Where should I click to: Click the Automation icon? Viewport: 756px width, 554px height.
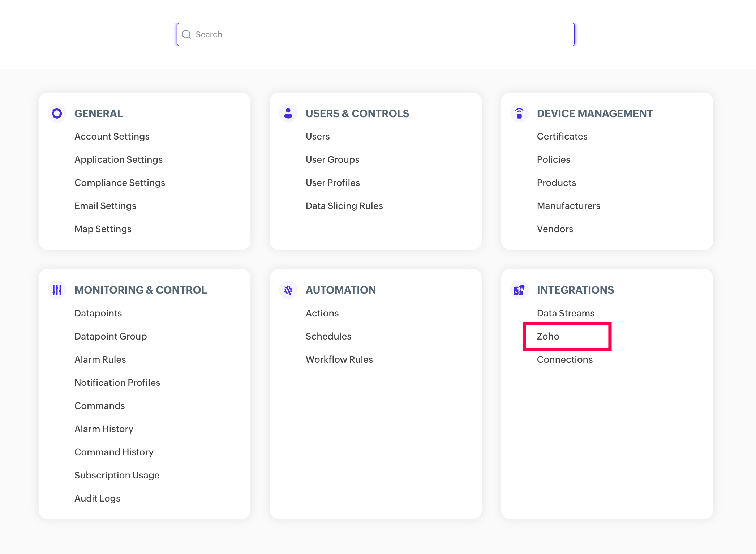click(288, 290)
